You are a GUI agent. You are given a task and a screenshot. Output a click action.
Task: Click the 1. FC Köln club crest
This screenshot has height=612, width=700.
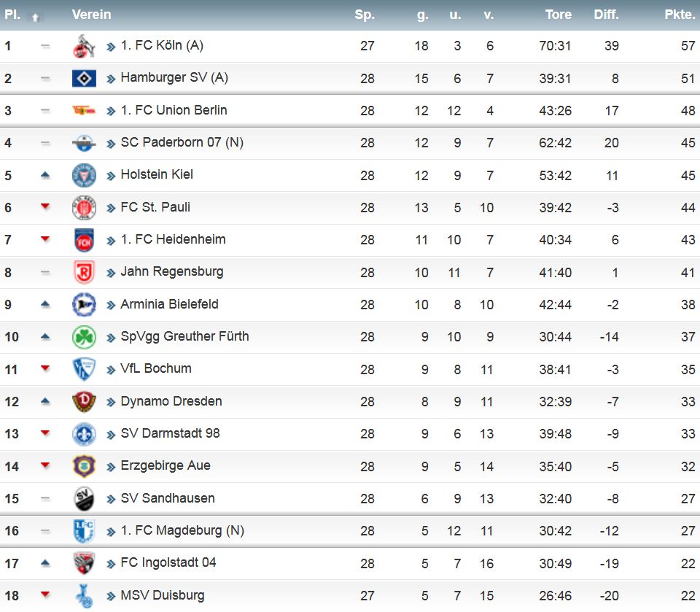(84, 46)
